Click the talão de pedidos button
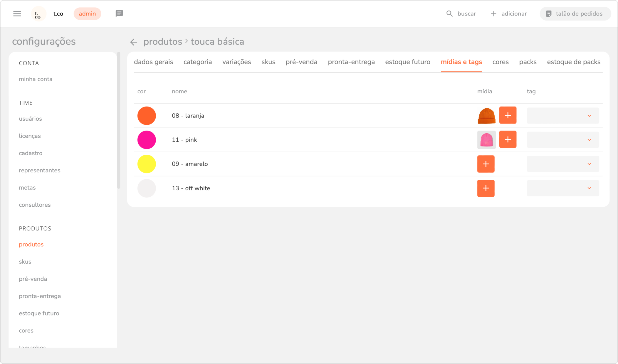Screen dimensions: 618x364 [x=575, y=14]
